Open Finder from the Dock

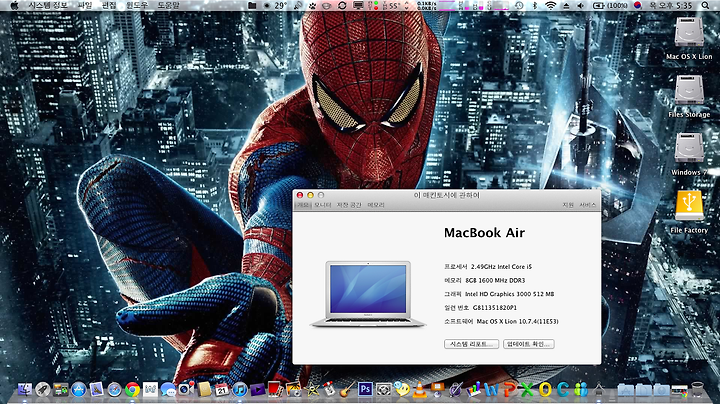coord(25,389)
